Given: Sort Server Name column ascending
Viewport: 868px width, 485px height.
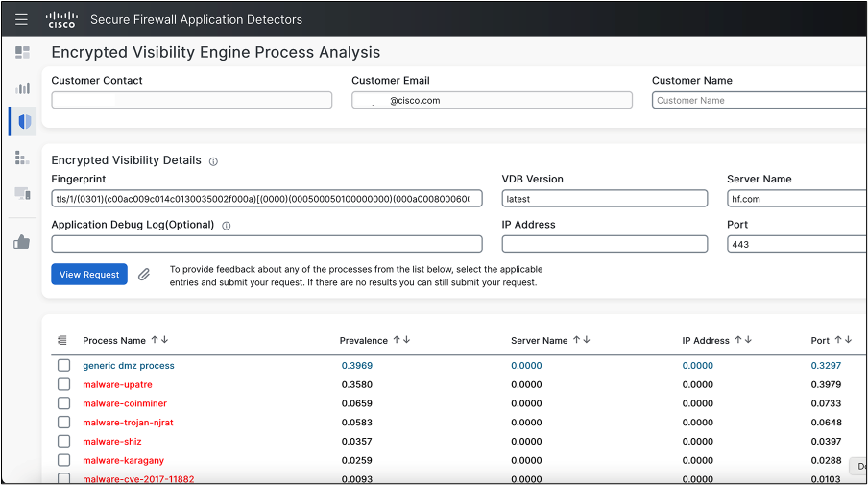Looking at the screenshot, I should [576, 340].
